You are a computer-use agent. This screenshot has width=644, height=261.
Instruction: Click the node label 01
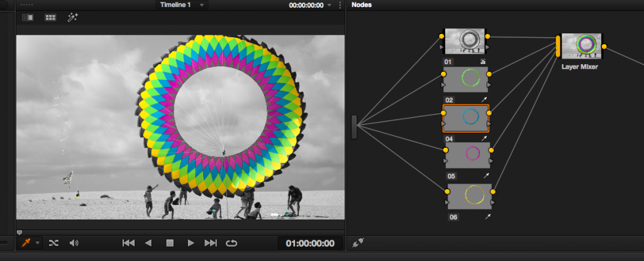448,62
